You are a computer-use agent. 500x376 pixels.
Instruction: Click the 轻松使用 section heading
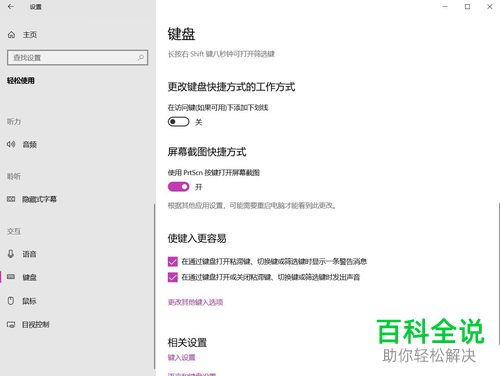(21, 80)
